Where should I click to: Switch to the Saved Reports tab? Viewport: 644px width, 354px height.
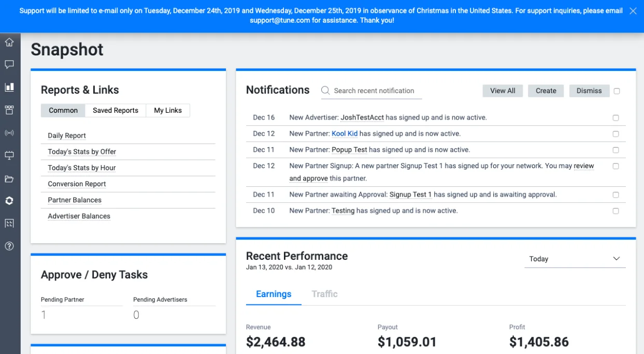tap(116, 110)
